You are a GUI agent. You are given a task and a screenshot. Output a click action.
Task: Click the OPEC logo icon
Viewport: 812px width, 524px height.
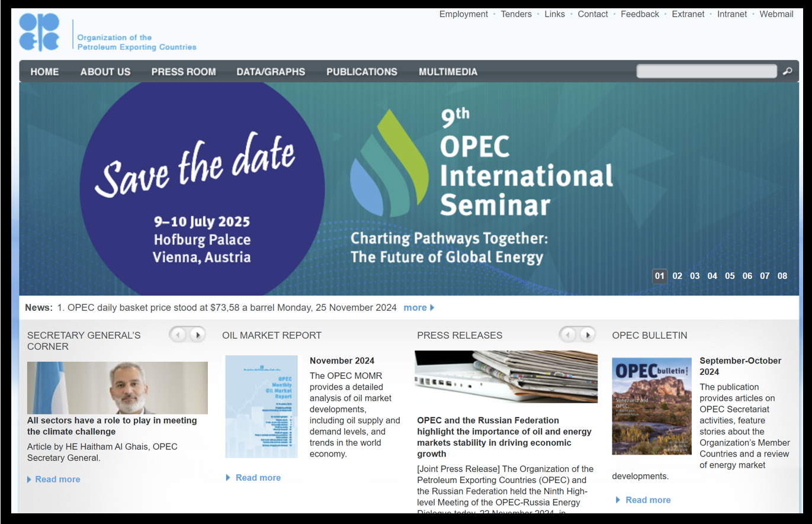40,32
